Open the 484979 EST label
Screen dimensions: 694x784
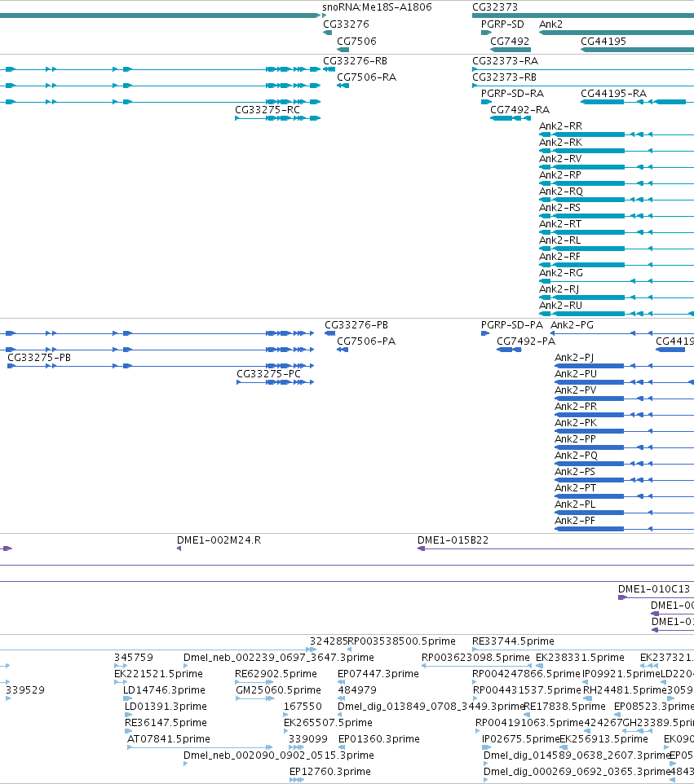coord(357,690)
